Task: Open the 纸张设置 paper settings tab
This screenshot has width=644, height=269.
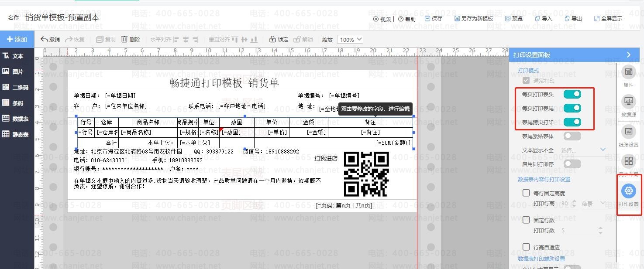Action: [629, 136]
